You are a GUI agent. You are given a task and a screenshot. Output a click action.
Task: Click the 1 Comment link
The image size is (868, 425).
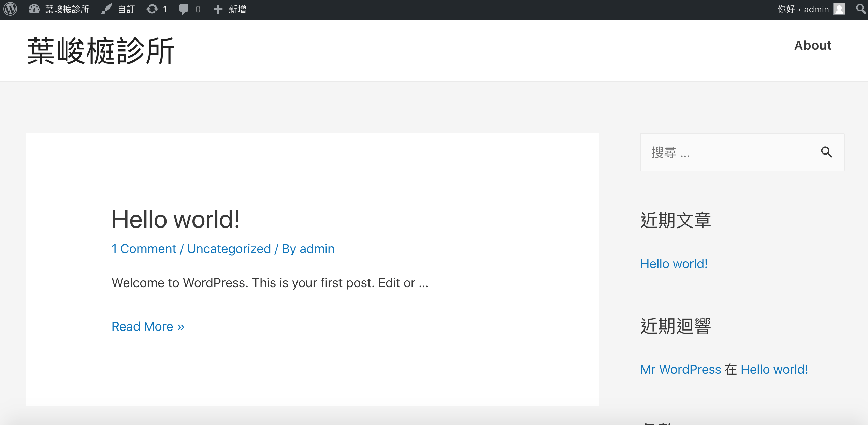click(144, 249)
